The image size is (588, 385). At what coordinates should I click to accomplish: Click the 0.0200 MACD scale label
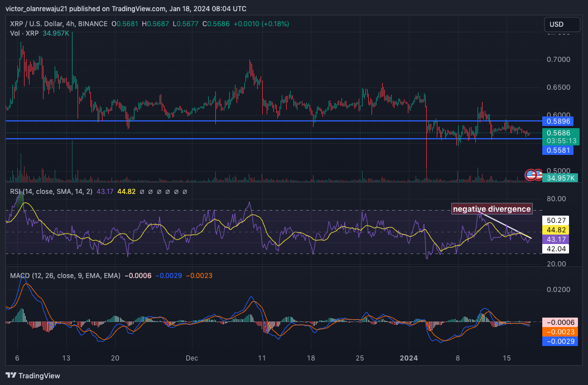[x=558, y=290]
